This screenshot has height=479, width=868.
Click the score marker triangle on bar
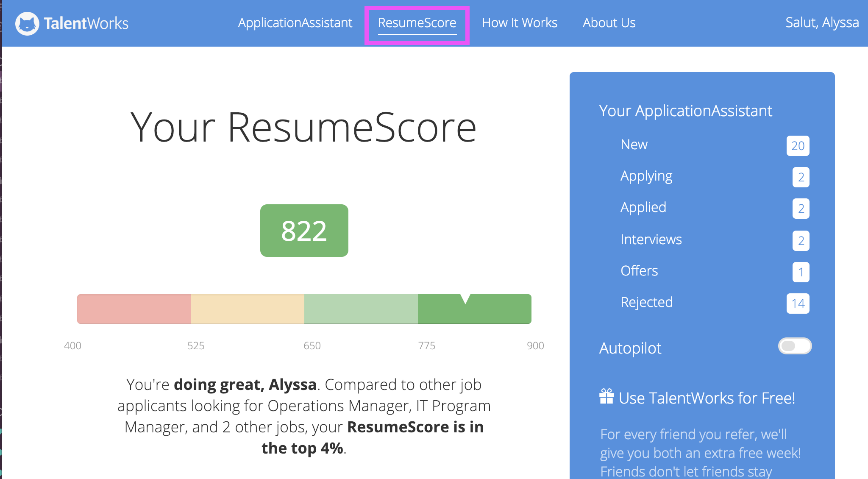click(x=465, y=298)
